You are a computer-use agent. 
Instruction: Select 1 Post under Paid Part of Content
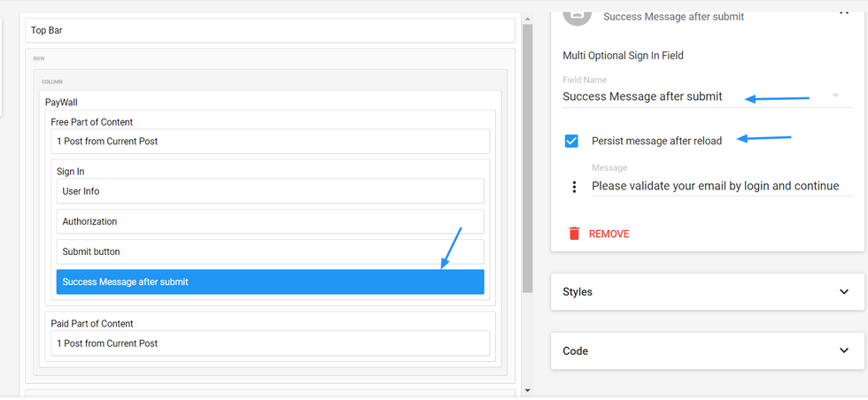tap(270, 343)
